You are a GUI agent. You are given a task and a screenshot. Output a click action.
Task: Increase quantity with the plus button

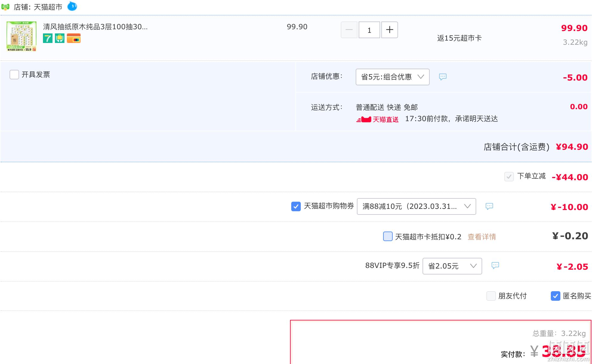(389, 30)
